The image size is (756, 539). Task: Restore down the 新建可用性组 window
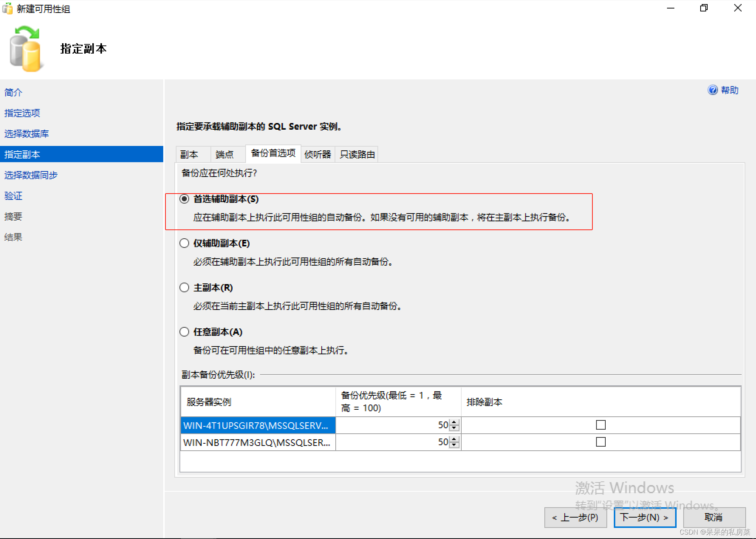[x=704, y=8]
